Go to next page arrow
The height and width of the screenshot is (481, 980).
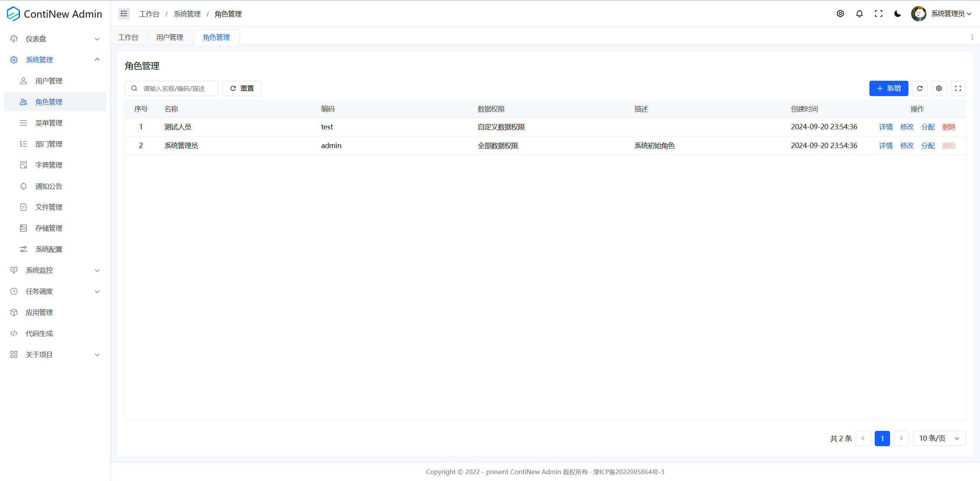click(901, 438)
